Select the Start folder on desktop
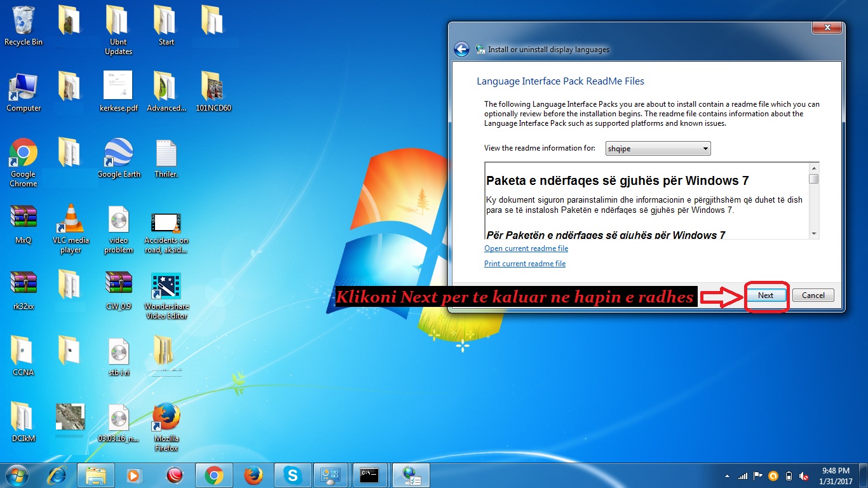This screenshot has width=868, height=488. (x=166, y=26)
